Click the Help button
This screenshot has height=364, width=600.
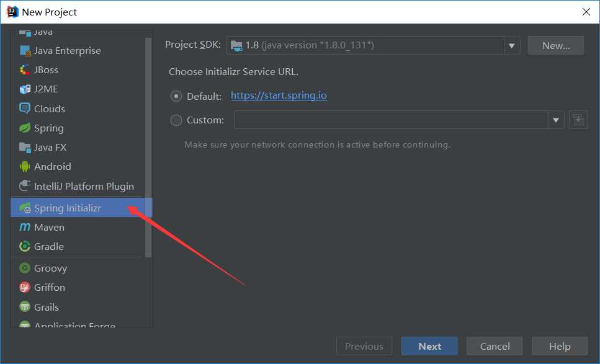pos(560,346)
